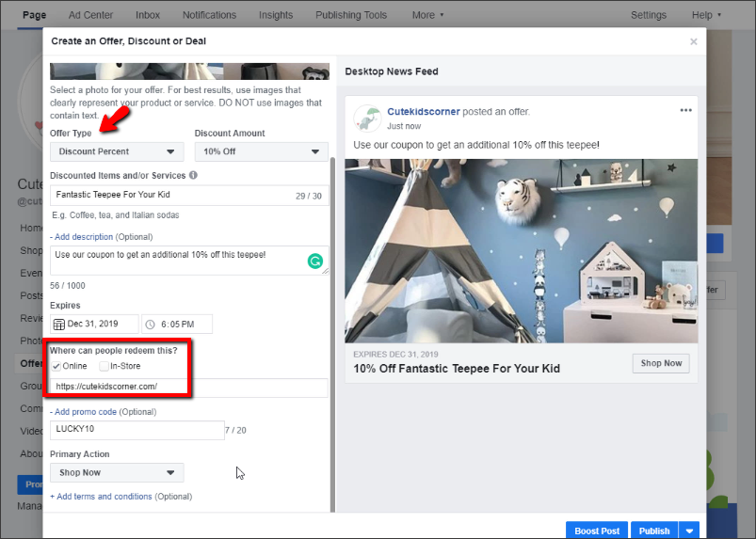Screen dimensions: 756x539
Task: Edit the redeem website URL field
Action: (x=189, y=388)
